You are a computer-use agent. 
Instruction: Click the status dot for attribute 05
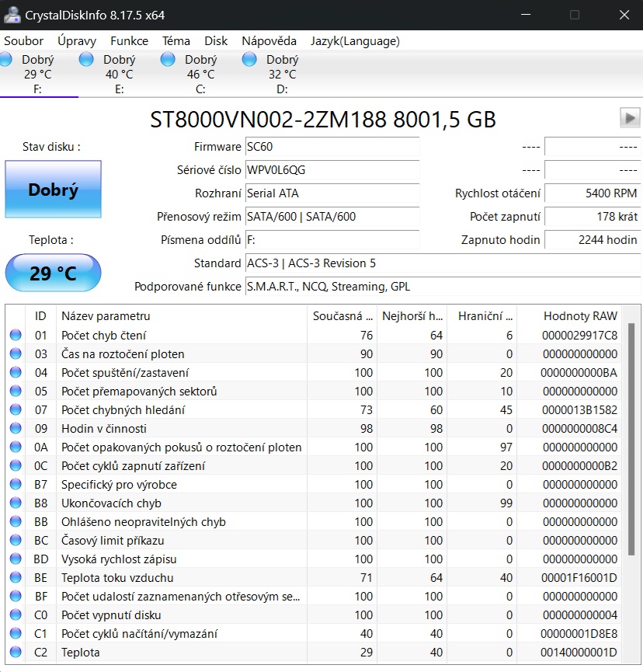(x=16, y=392)
